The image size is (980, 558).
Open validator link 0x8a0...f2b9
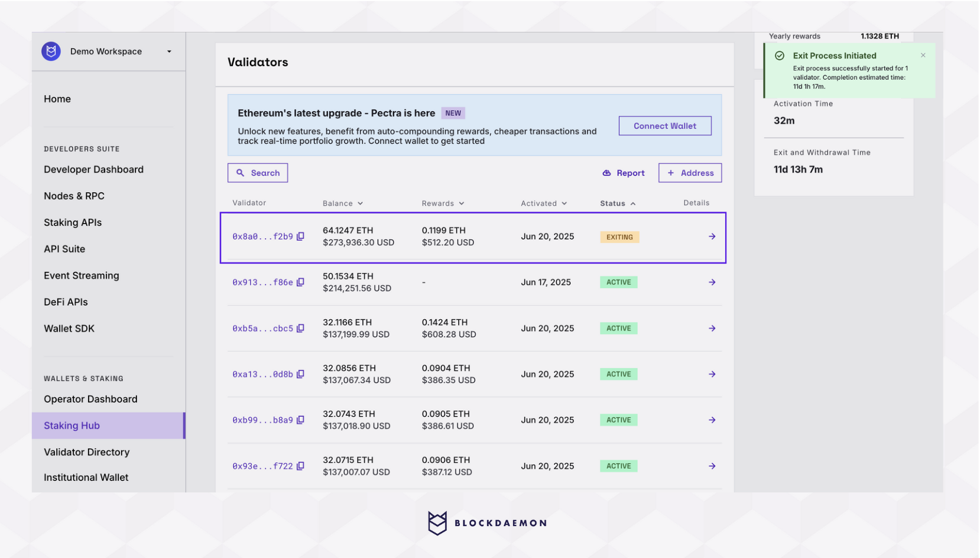[262, 236]
